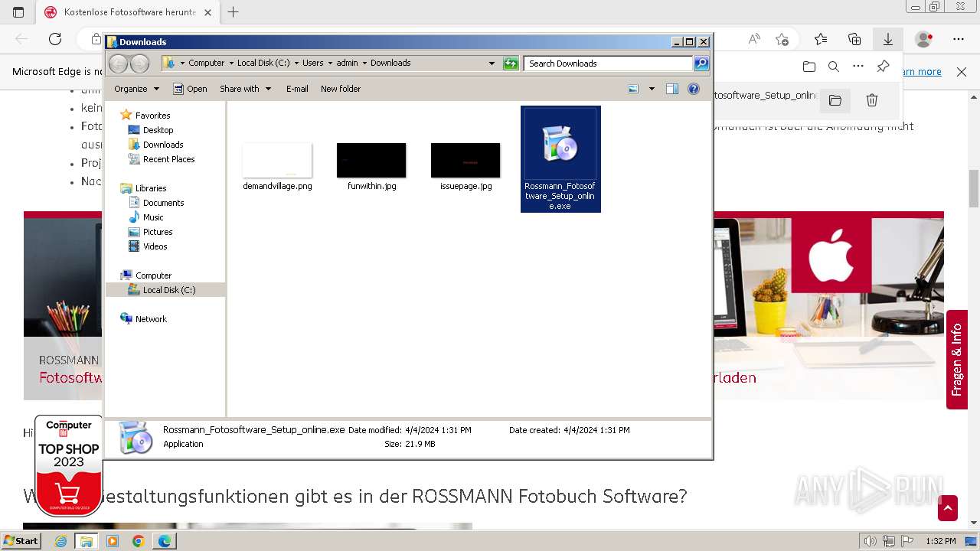This screenshot has height=551, width=980.
Task: Open the Windows Start menu
Action: pos(21,541)
